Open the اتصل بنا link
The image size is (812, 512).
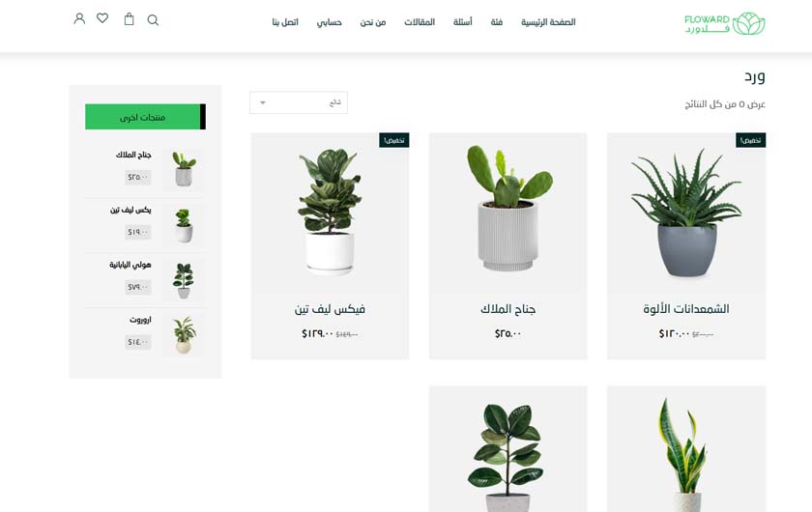pos(285,22)
